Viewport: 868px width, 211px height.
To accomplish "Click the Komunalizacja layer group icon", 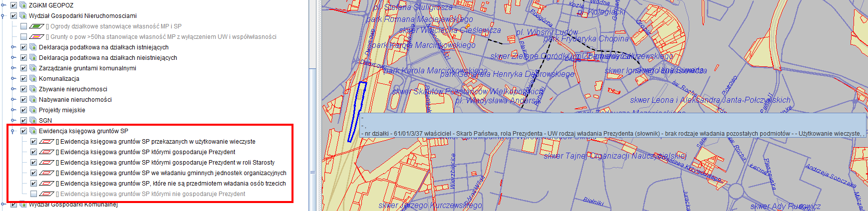I will (33, 79).
